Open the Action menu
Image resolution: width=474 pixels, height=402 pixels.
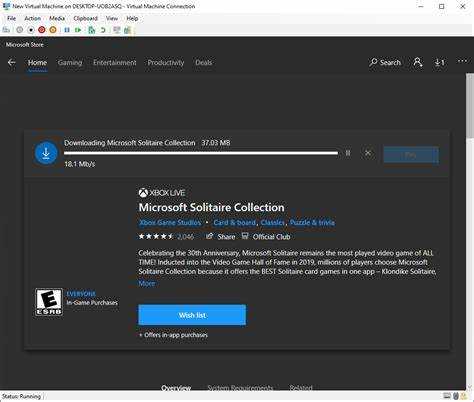[x=32, y=18]
